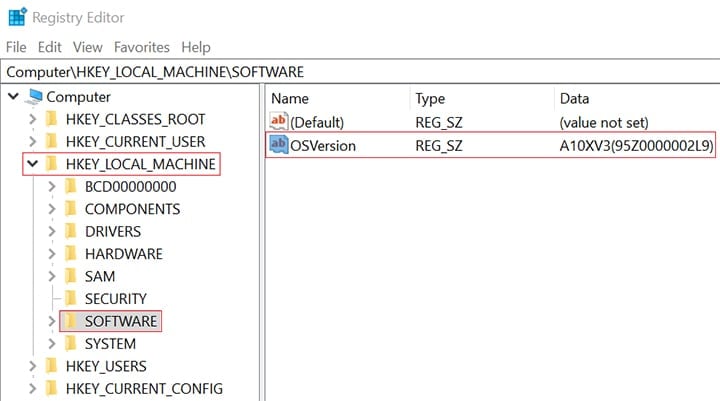Sort by the Data column header
The image size is (720, 401).
coord(574,99)
